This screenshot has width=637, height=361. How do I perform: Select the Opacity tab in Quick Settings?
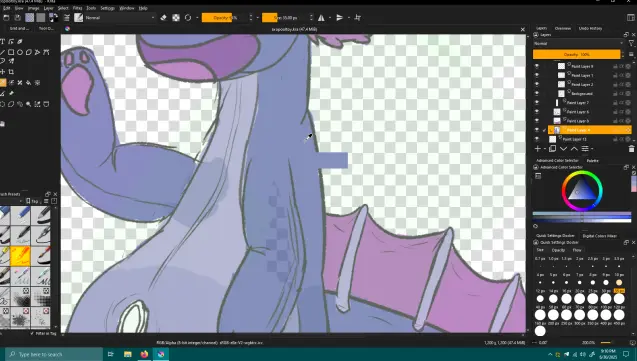coord(558,250)
